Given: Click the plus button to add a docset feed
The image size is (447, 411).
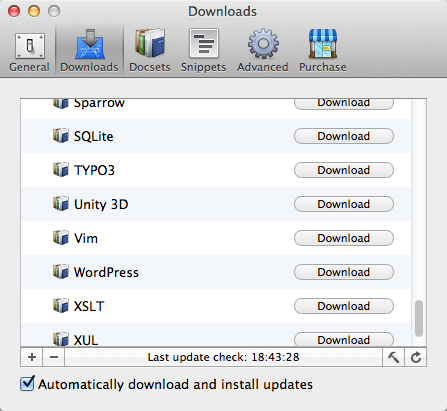Looking at the screenshot, I should pyautogui.click(x=32, y=357).
